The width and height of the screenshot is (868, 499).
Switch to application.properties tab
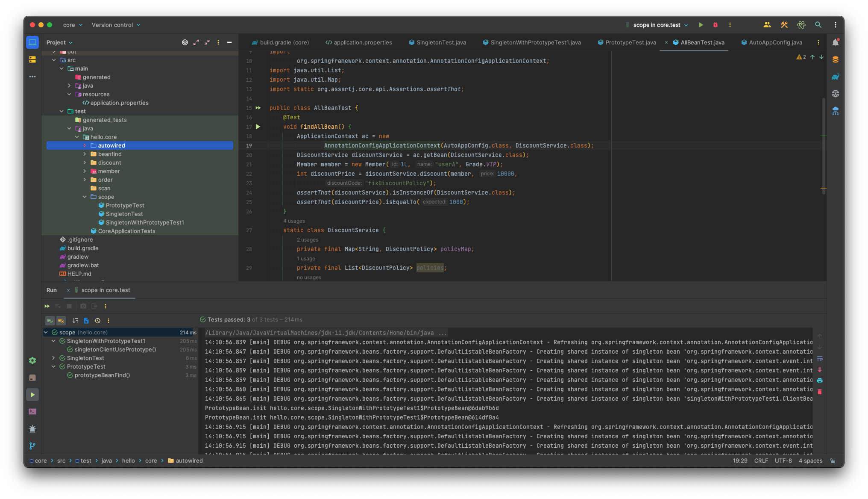pyautogui.click(x=359, y=42)
